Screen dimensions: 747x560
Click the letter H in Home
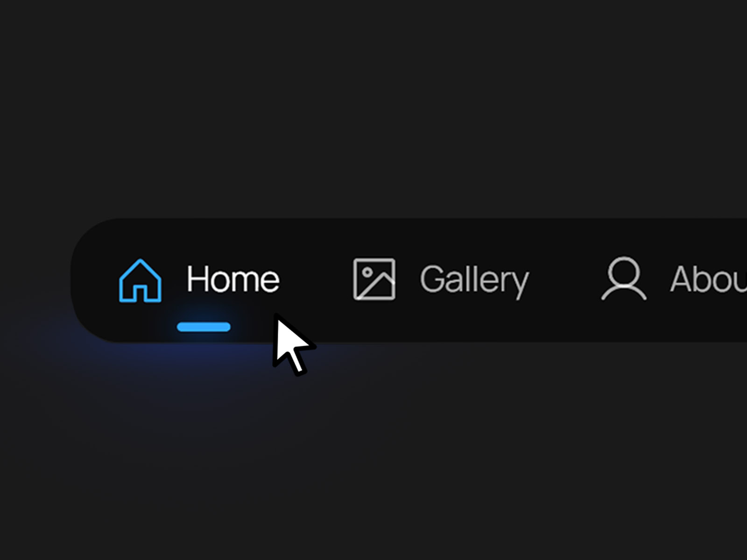click(x=197, y=279)
